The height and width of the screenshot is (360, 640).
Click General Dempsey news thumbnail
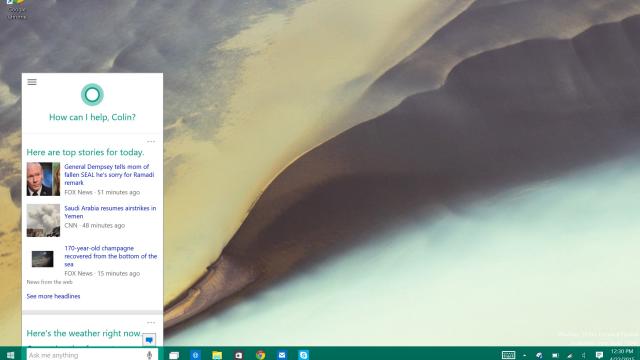click(43, 179)
